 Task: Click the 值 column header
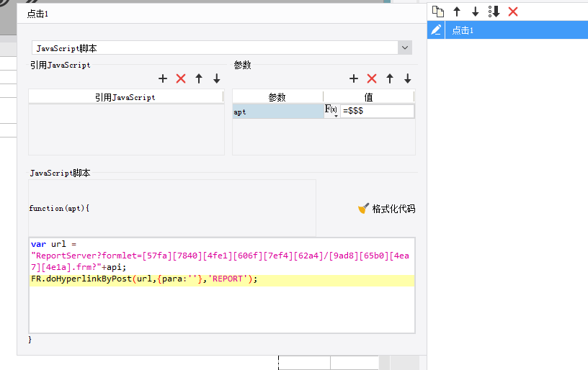tap(369, 97)
